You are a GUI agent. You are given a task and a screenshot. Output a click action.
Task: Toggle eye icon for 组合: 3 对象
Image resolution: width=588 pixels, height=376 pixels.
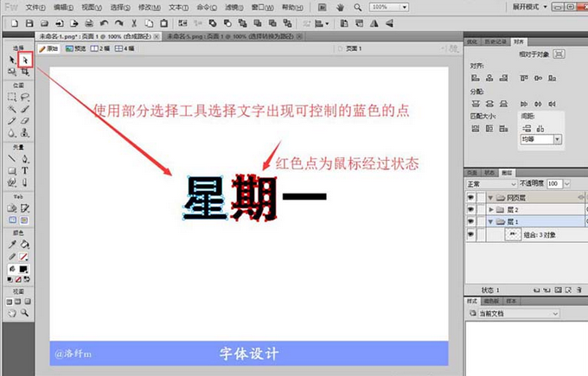471,234
